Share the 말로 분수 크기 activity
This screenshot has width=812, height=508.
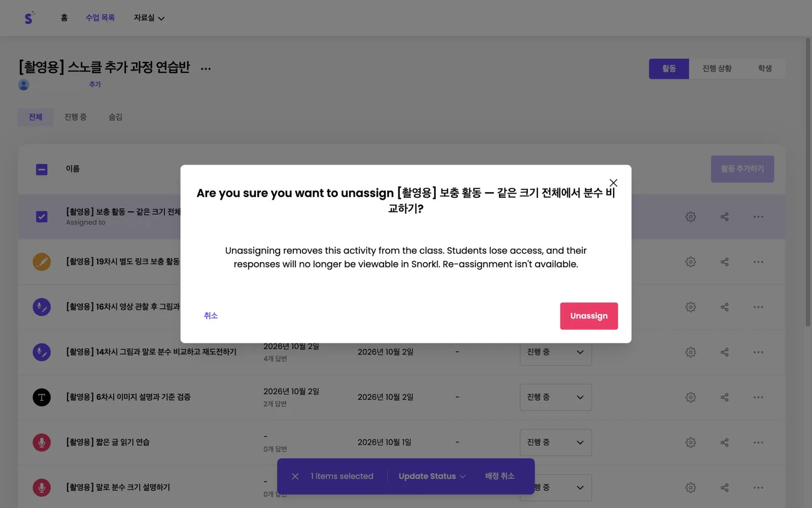click(724, 488)
